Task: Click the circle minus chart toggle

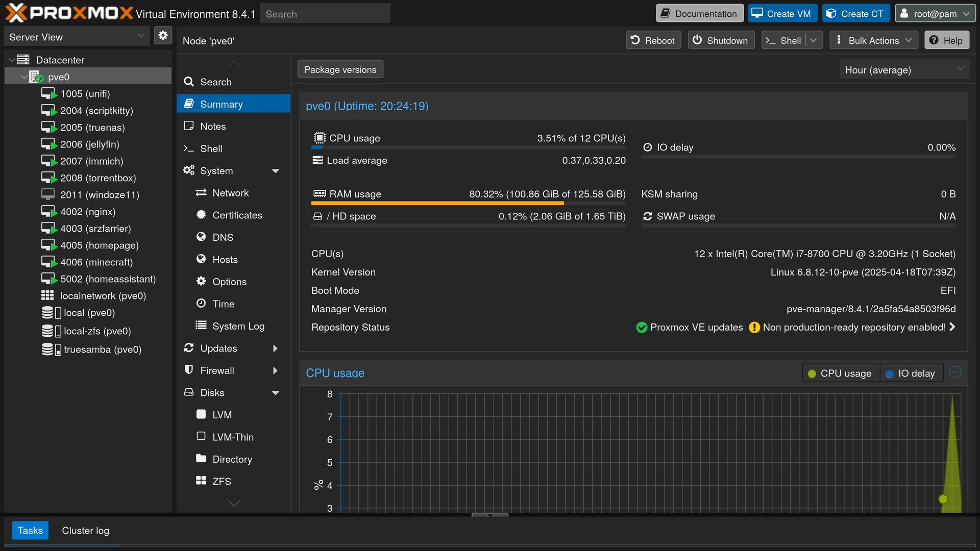Action: [955, 372]
